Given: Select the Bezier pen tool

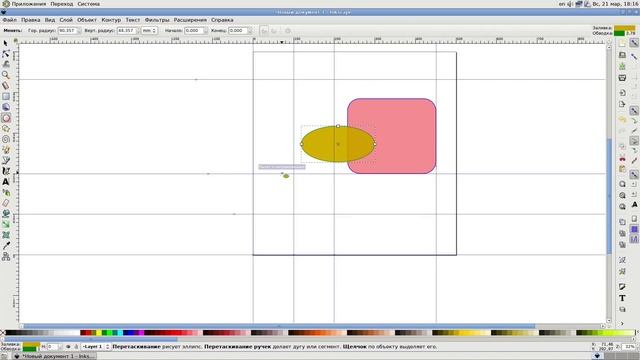Looking at the screenshot, I should click(x=6, y=160).
